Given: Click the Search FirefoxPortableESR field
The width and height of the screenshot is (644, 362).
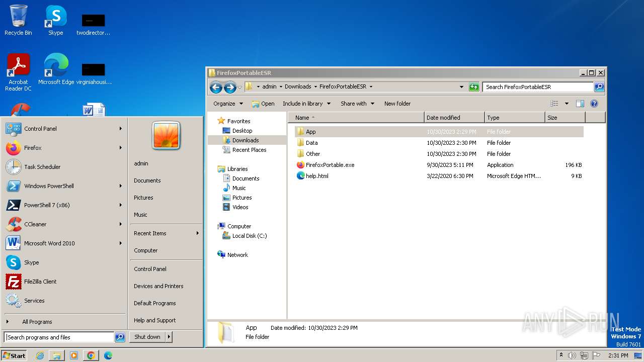Looking at the screenshot, I should [538, 87].
